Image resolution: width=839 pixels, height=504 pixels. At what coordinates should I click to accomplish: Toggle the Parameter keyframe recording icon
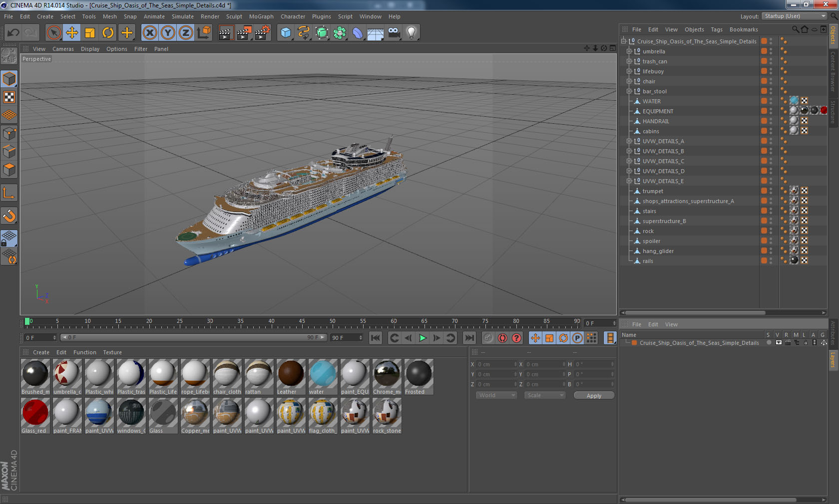[577, 338]
